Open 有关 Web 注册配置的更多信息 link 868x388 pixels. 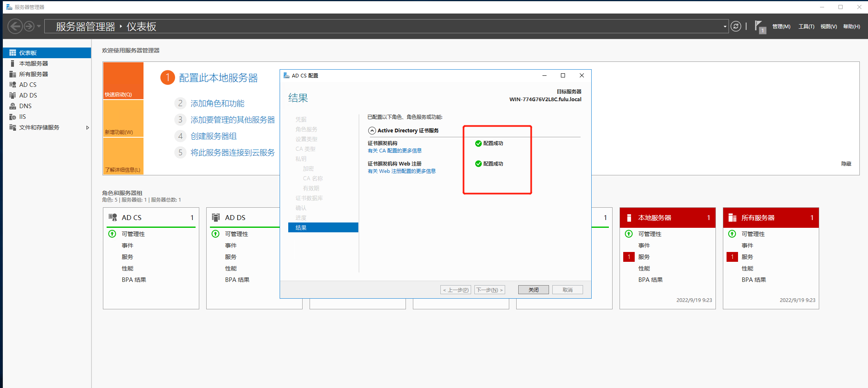tap(401, 171)
